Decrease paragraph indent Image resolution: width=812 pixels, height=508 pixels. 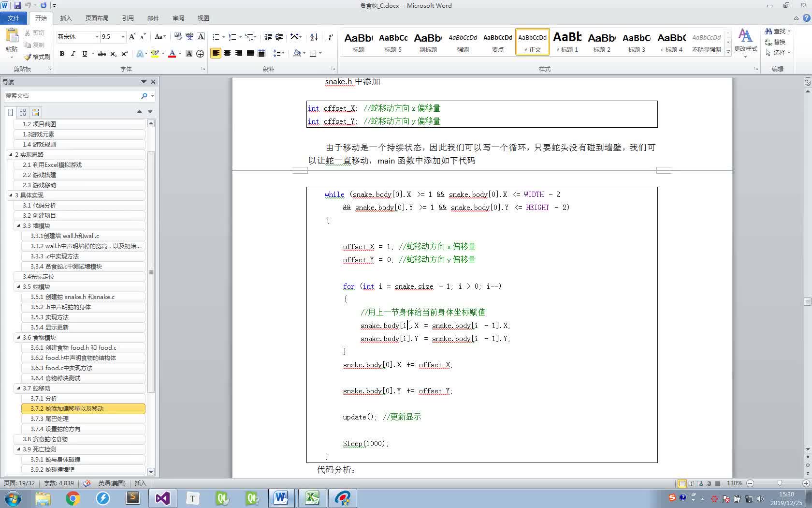268,37
